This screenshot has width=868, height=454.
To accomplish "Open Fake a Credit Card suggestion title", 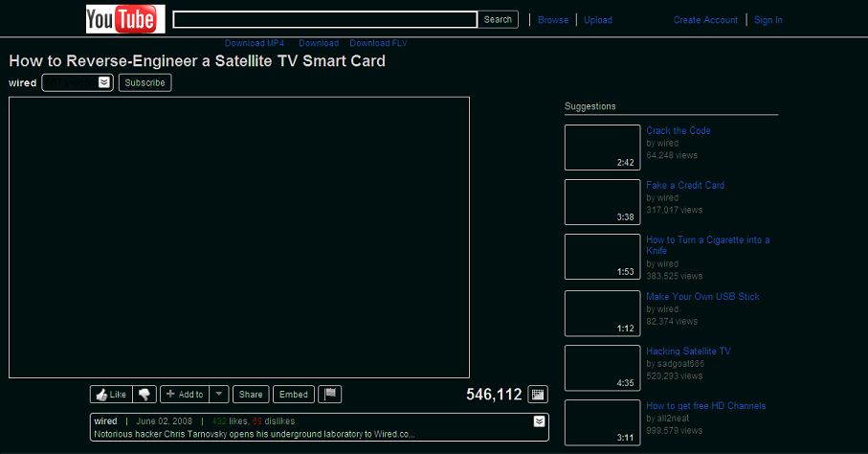I will [x=685, y=185].
